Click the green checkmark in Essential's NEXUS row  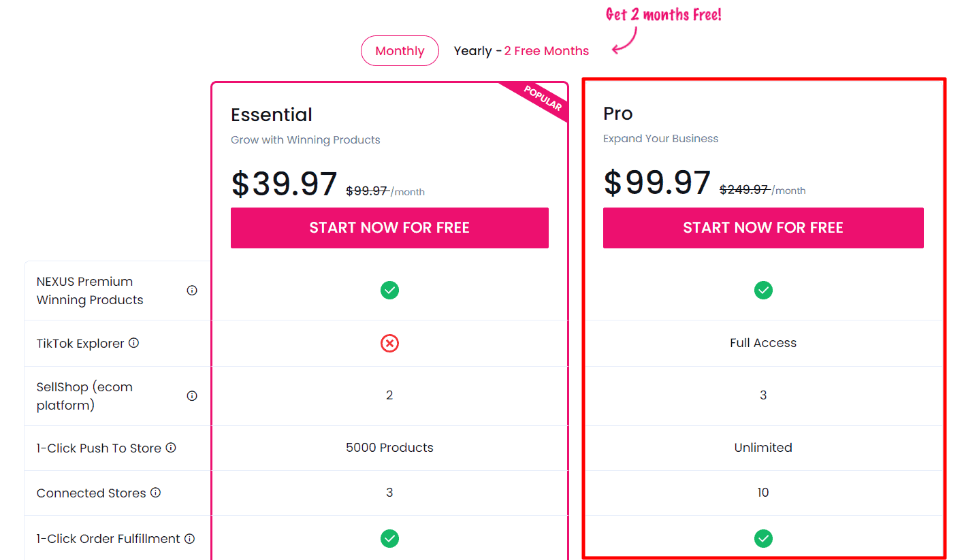389,290
